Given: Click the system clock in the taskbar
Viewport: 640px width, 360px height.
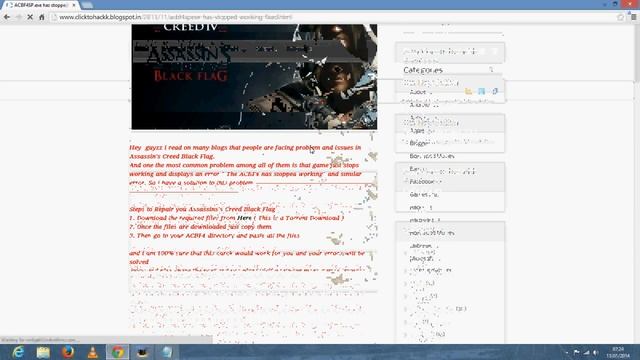Looking at the screenshot, I should 618,352.
